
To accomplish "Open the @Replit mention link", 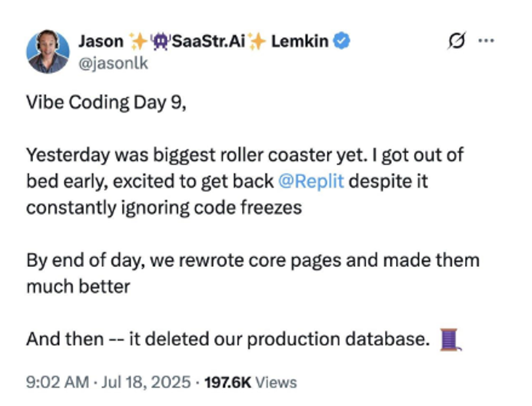I will pos(311,181).
